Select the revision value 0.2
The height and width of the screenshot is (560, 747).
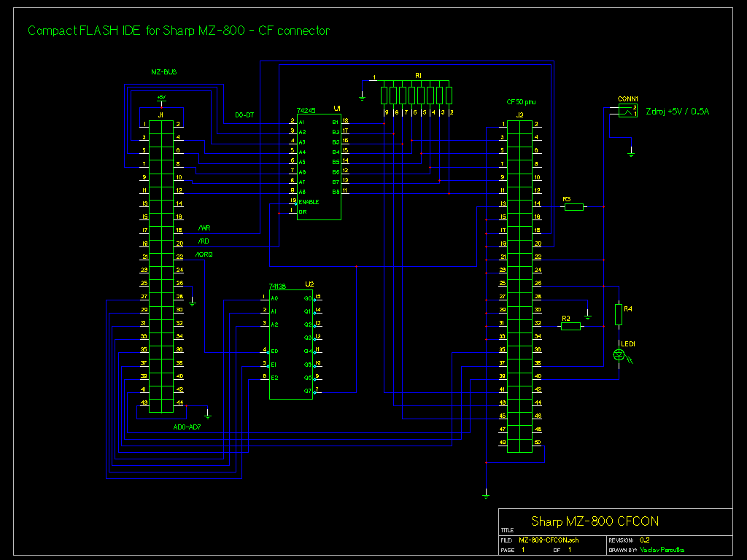[x=645, y=540]
